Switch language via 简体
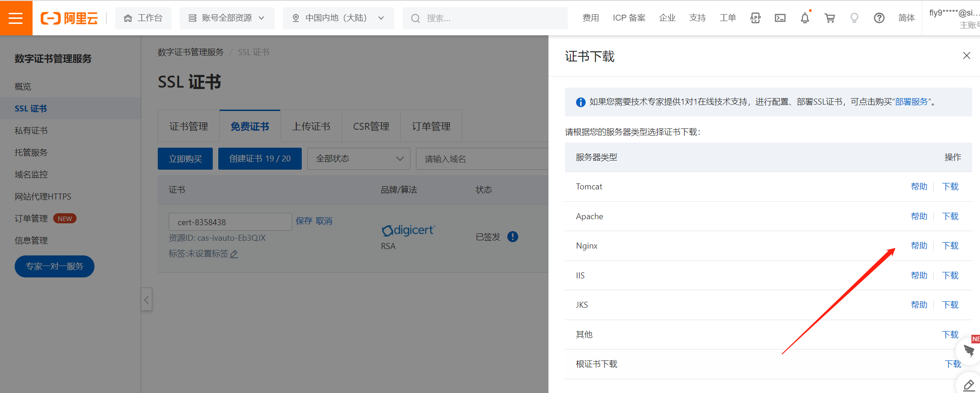 [x=907, y=18]
